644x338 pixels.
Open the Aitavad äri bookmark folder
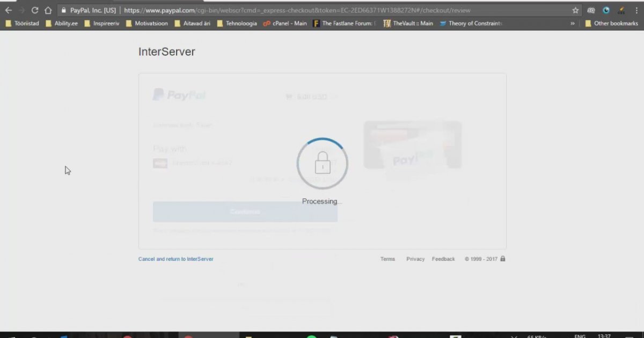point(192,24)
